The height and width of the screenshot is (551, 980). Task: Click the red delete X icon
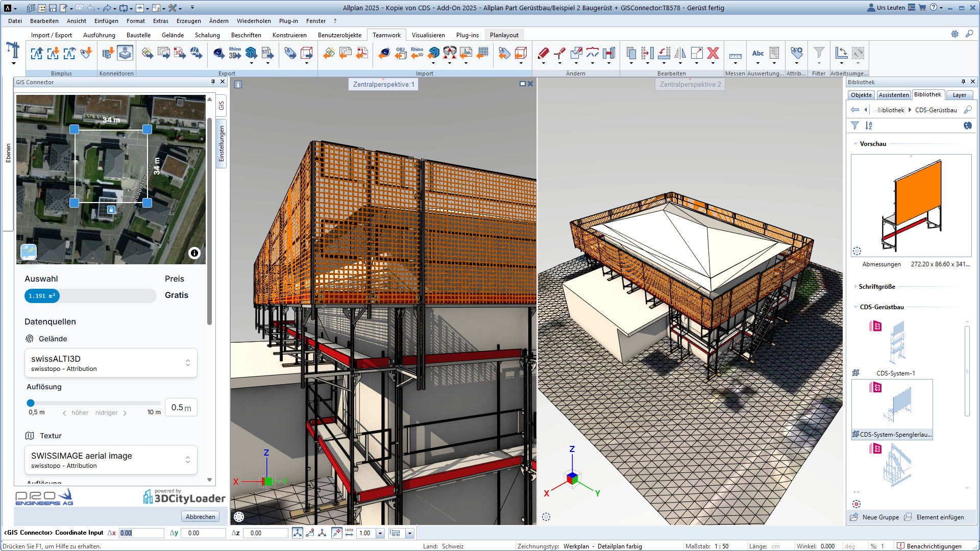point(713,53)
